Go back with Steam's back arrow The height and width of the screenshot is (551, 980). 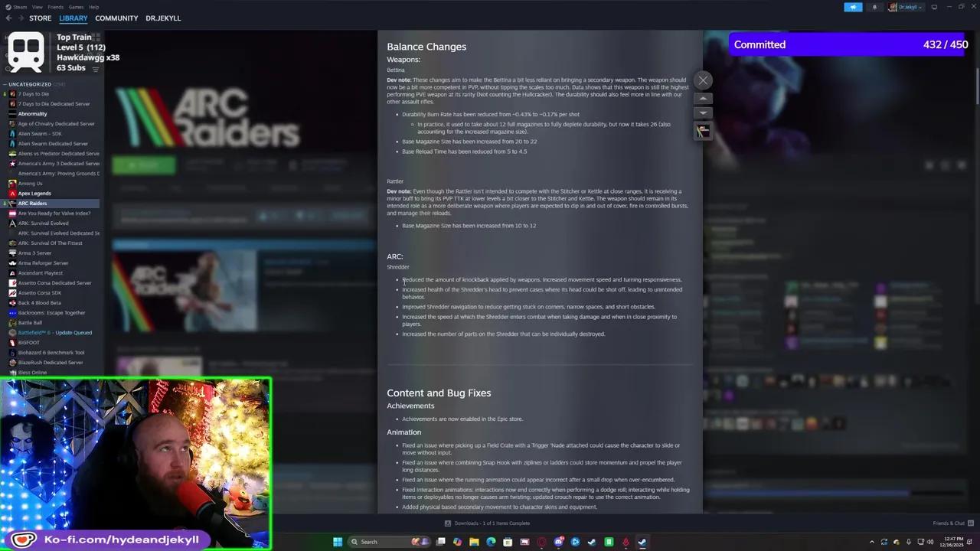[x=8, y=18]
